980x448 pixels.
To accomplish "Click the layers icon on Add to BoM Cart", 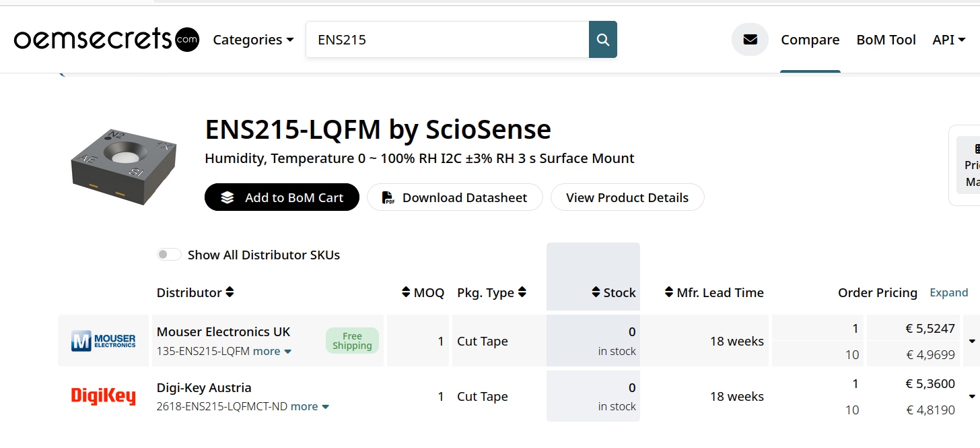I will (228, 197).
